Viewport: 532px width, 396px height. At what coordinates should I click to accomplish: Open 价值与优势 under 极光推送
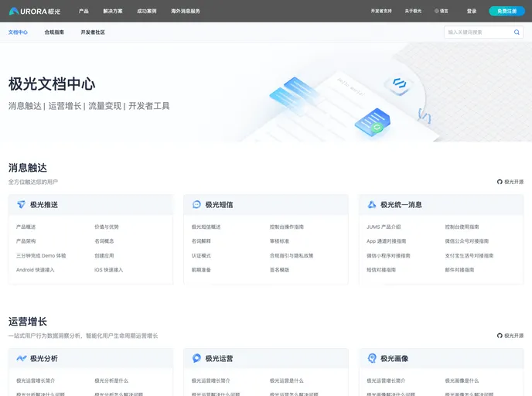[107, 227]
